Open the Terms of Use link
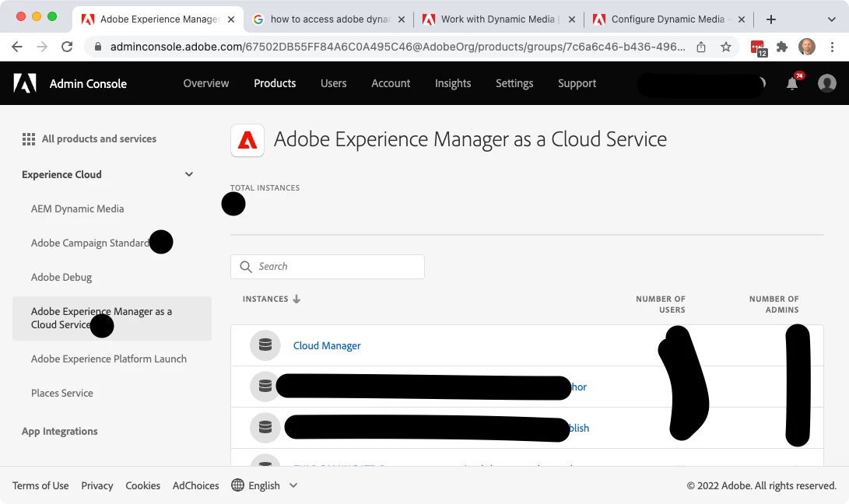Viewport: 849px width, 504px height. click(40, 485)
